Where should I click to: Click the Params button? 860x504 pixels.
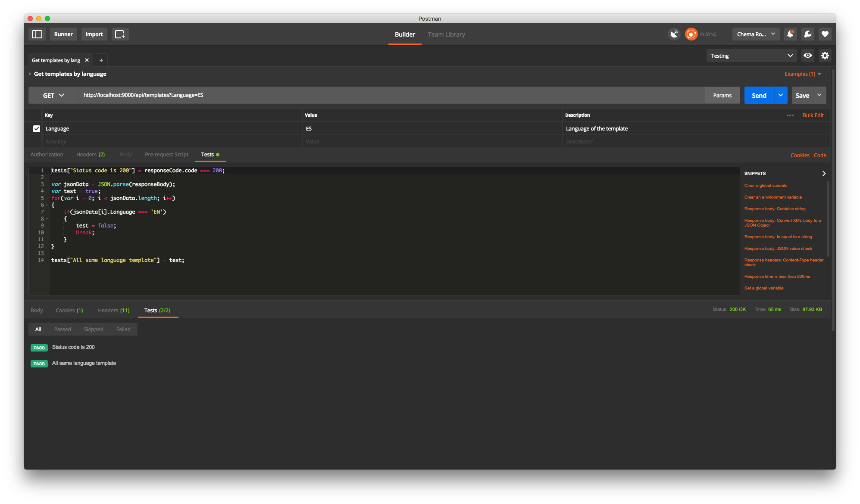coord(722,95)
